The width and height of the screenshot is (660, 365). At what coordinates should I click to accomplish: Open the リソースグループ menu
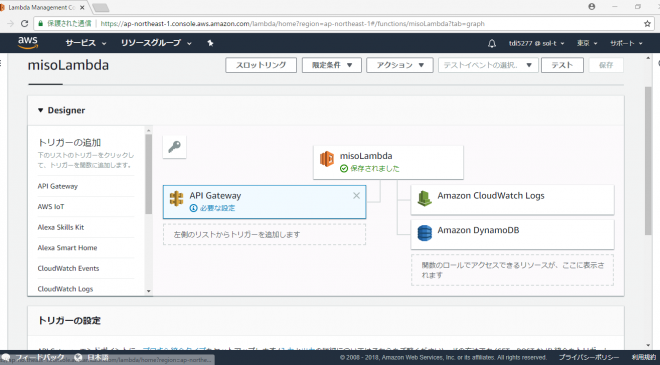[156, 43]
